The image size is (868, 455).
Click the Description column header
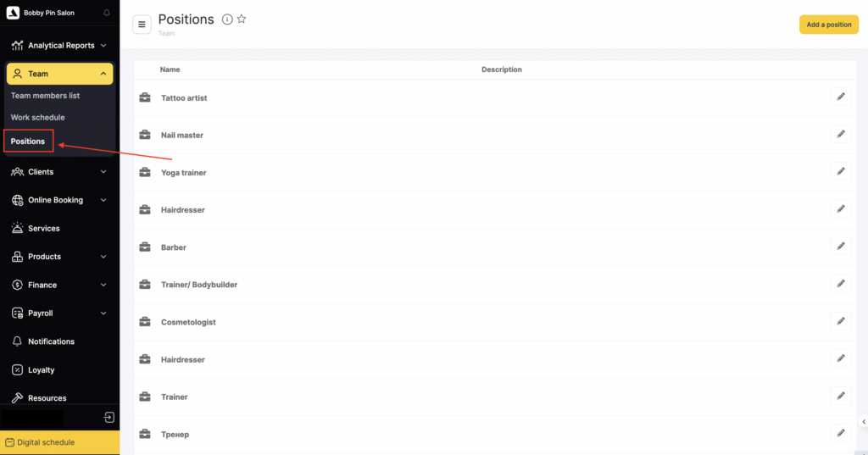click(x=502, y=69)
